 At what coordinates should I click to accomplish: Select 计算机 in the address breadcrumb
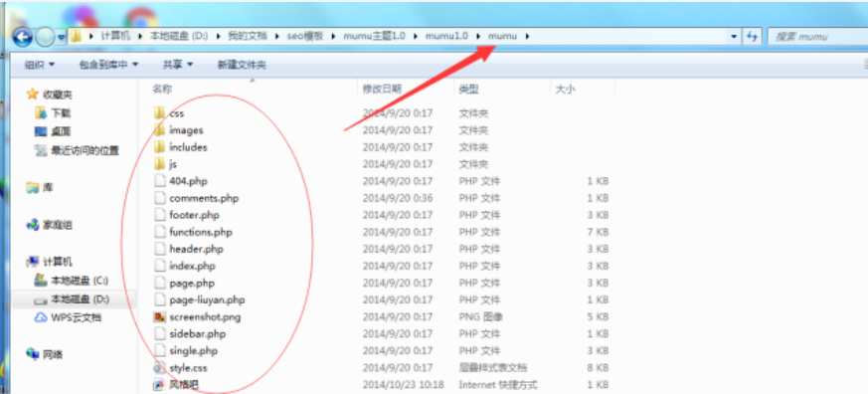click(x=115, y=36)
